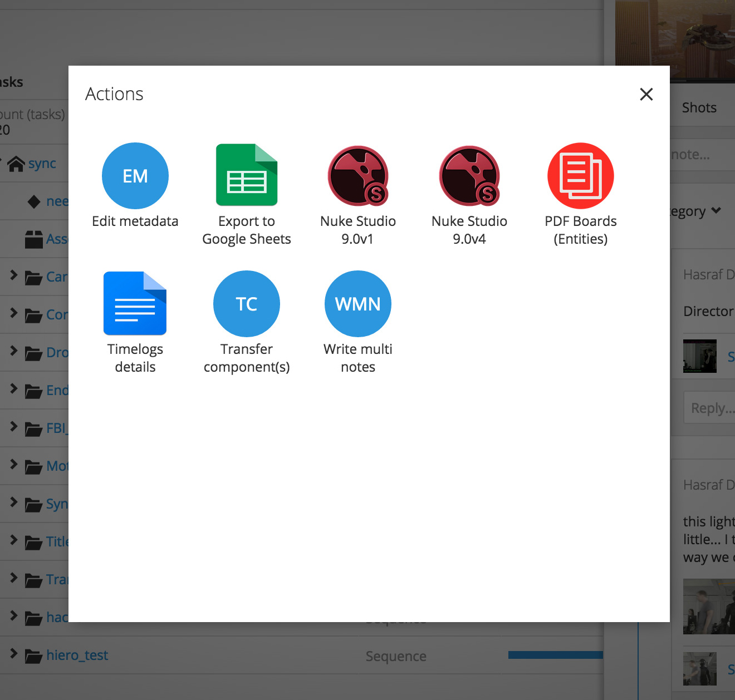Click the write note input field
This screenshot has width=735, height=700.
point(703,155)
